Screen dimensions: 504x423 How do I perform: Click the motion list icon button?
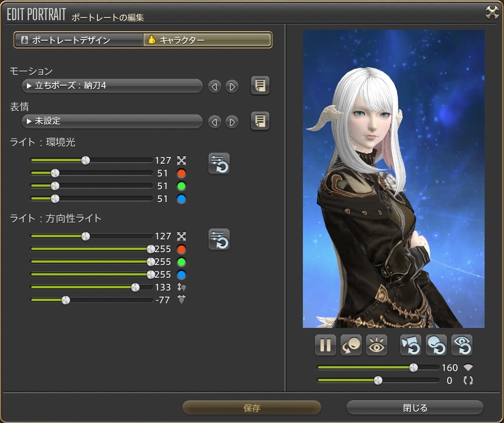point(260,86)
